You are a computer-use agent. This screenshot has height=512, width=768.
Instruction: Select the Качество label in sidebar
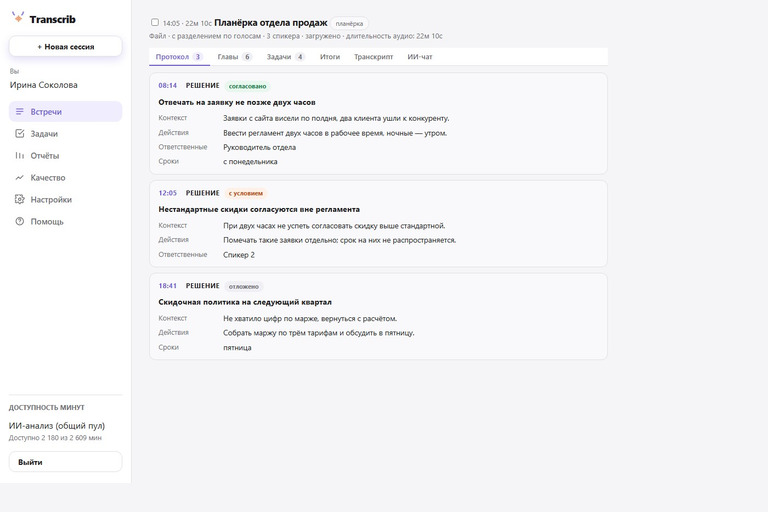coord(48,178)
